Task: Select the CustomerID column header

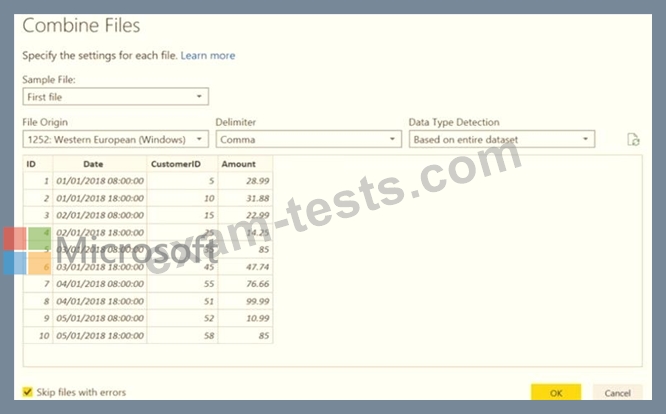Action: (181, 164)
